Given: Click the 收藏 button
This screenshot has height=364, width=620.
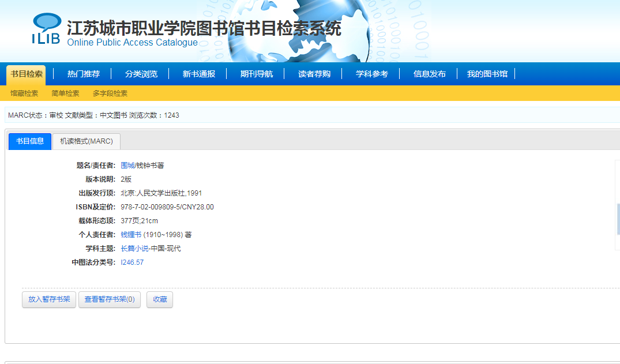Looking at the screenshot, I should point(160,299).
